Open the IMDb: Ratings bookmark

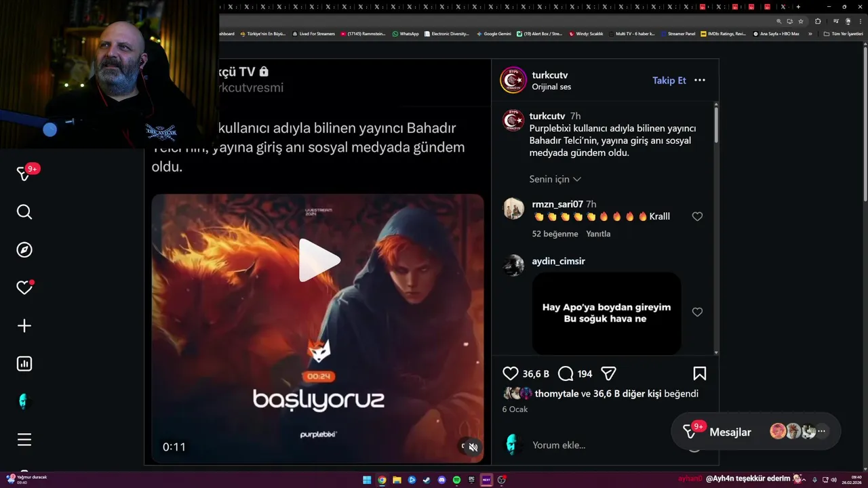tap(723, 33)
